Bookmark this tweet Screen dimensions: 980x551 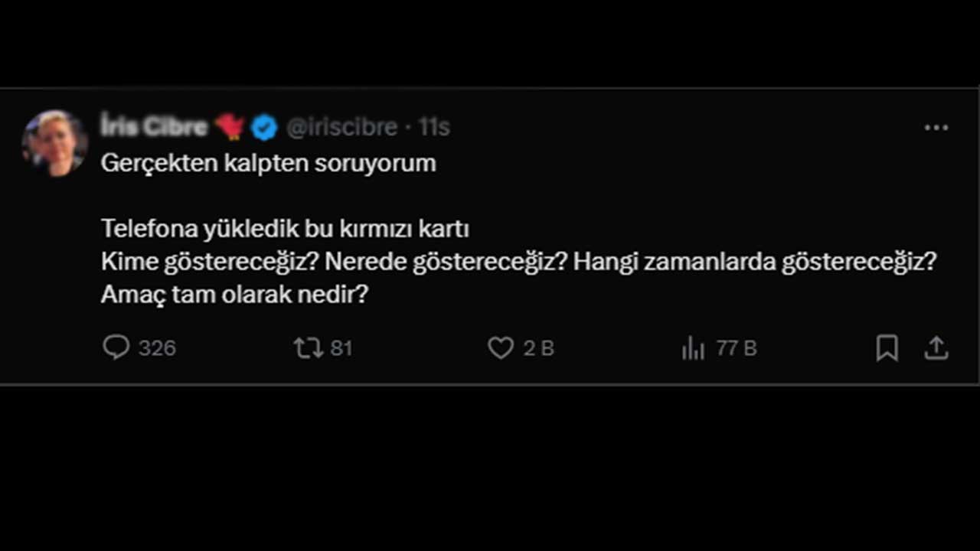887,349
